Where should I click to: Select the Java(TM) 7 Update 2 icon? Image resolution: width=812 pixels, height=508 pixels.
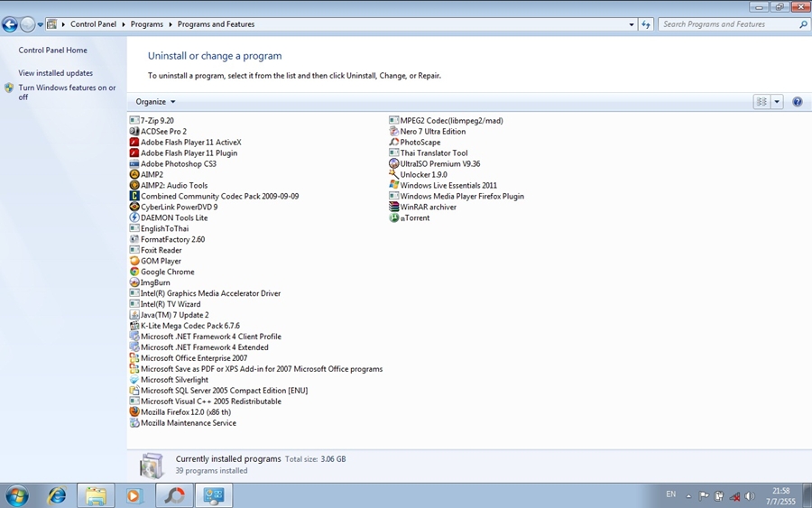(134, 315)
